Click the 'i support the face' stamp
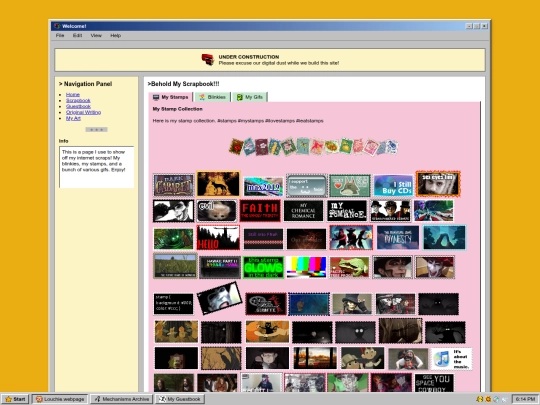Screen dimensions: 540x405 [307, 186]
